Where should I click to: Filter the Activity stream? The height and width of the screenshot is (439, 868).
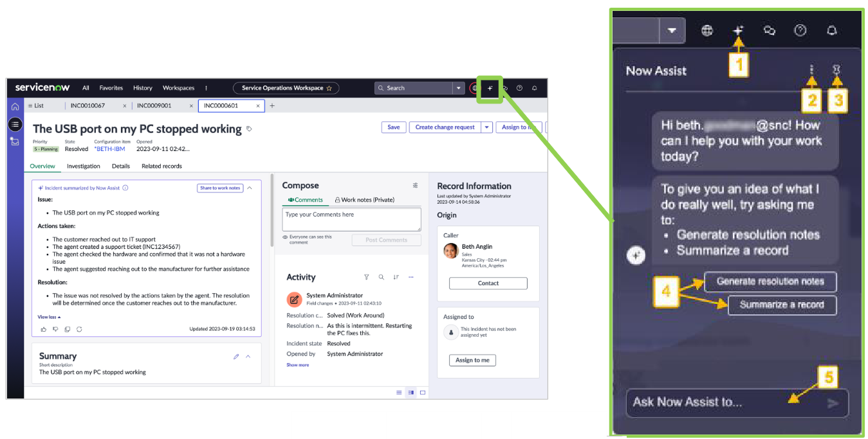(367, 277)
